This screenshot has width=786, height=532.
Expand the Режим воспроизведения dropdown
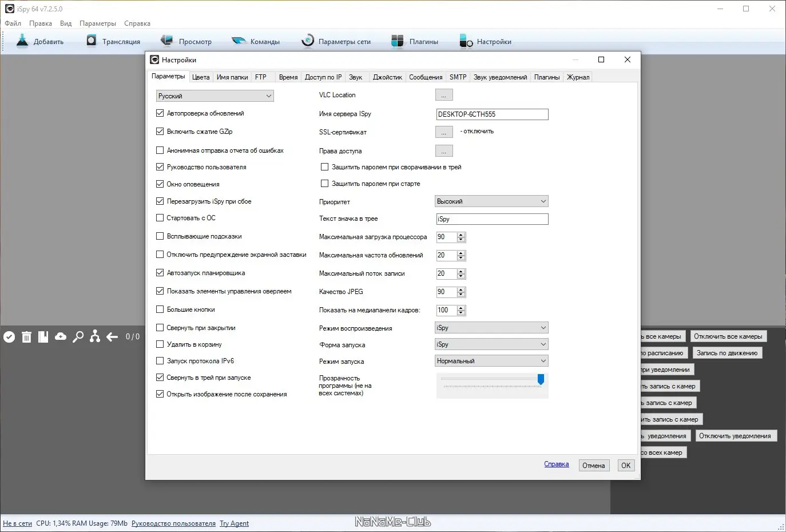point(491,328)
